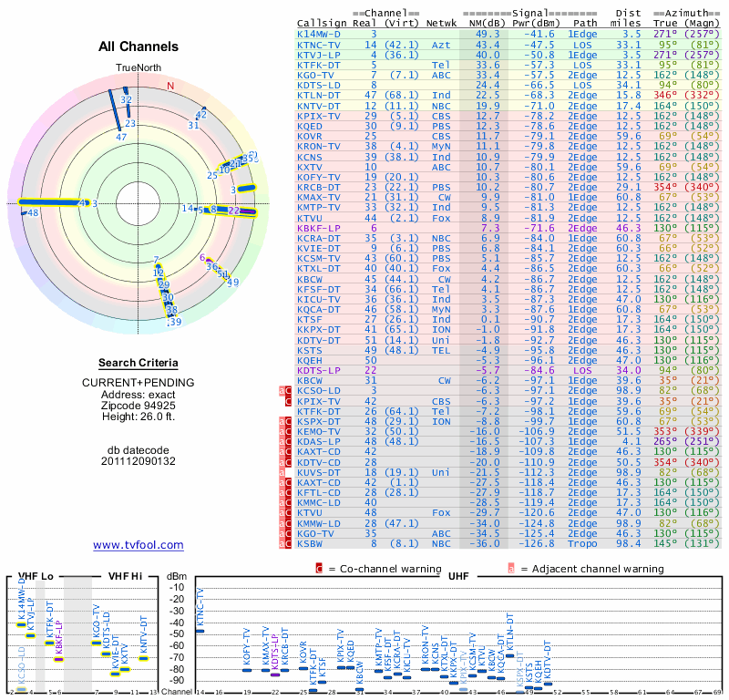This screenshot has width=729, height=700.
Task: Select KSBW callsign in the table
Action: pos(310,544)
